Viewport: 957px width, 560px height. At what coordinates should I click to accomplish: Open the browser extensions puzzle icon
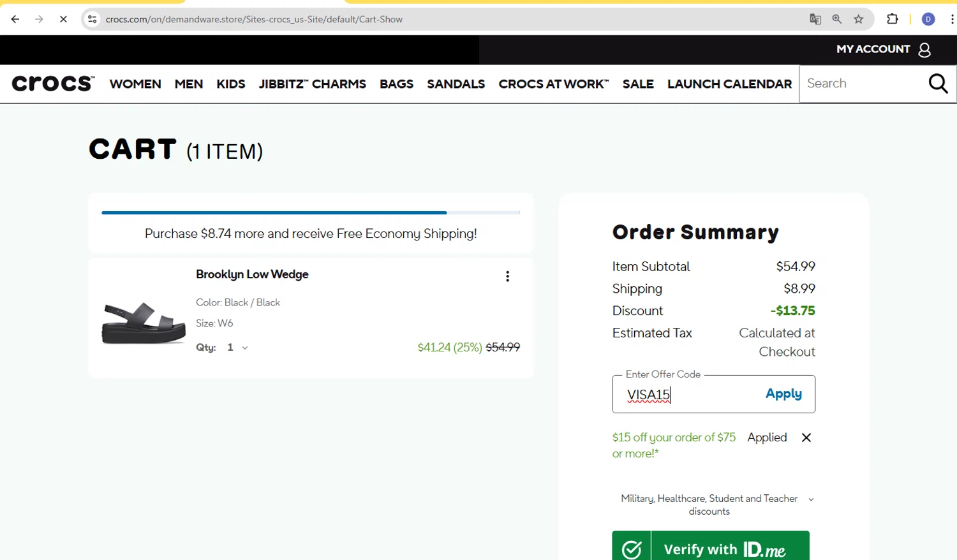pyautogui.click(x=893, y=19)
